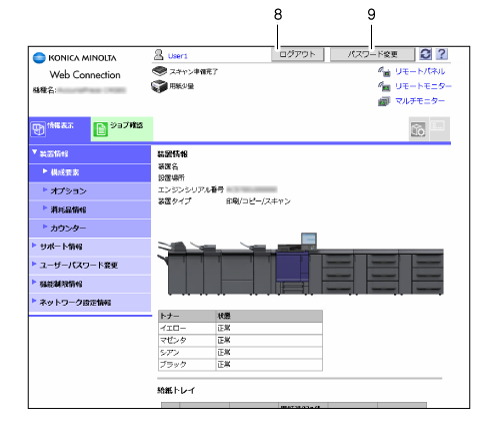
Task: Click the gray device settings icon at right
Action: (x=418, y=130)
